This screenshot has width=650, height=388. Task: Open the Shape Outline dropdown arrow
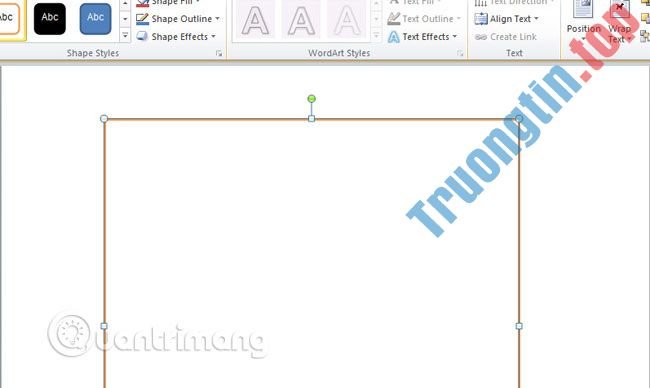click(x=217, y=19)
